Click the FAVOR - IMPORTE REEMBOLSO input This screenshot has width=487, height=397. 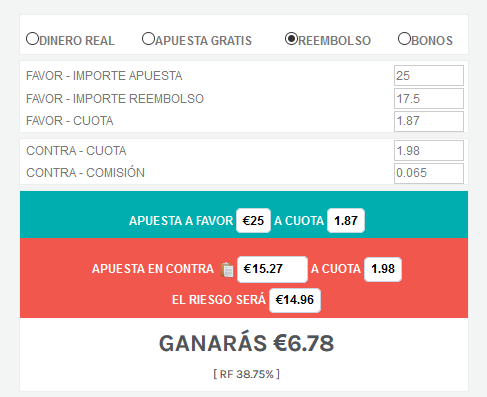click(x=429, y=99)
